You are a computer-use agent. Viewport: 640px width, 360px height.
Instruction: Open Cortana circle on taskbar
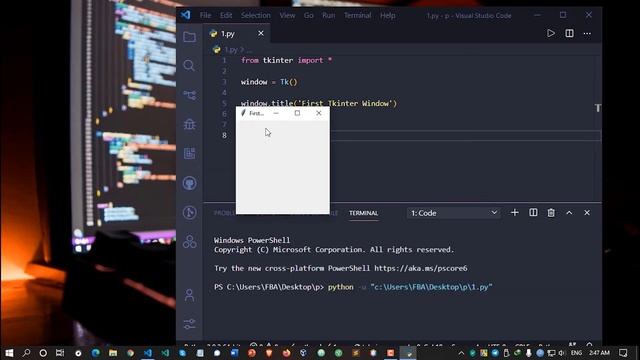[x=43, y=353]
